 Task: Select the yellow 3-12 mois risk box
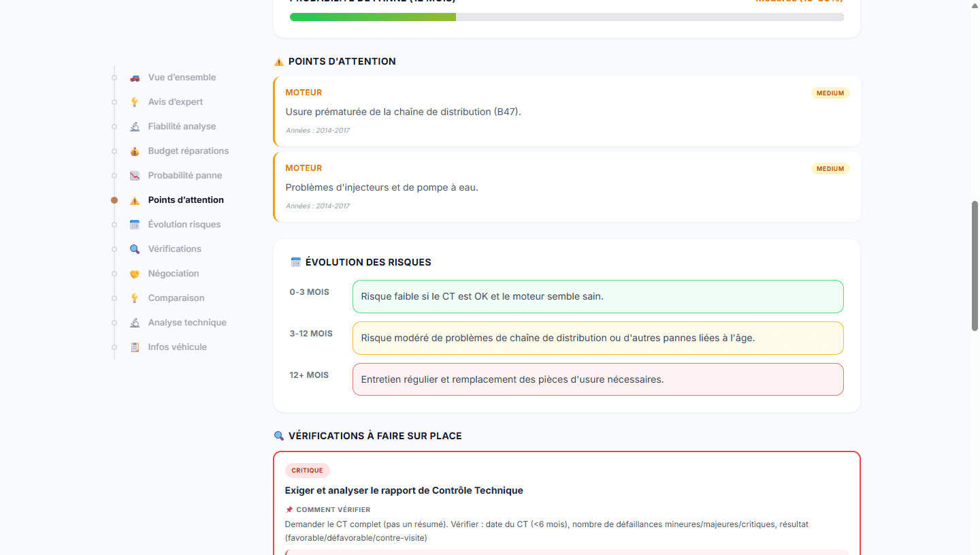(x=598, y=338)
